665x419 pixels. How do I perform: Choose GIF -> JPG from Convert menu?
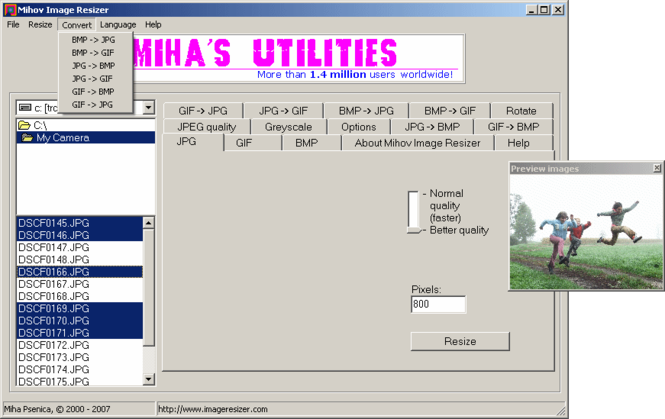pyautogui.click(x=95, y=104)
